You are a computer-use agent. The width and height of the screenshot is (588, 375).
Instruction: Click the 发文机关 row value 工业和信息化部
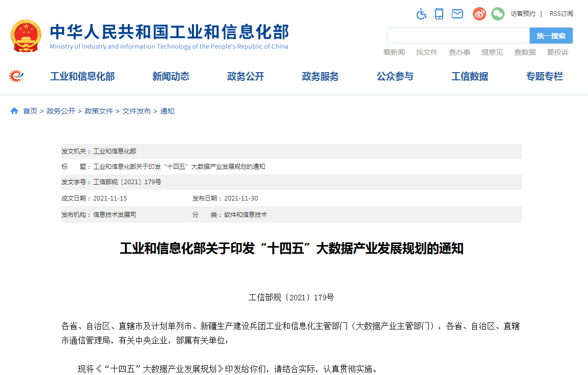pyautogui.click(x=115, y=151)
